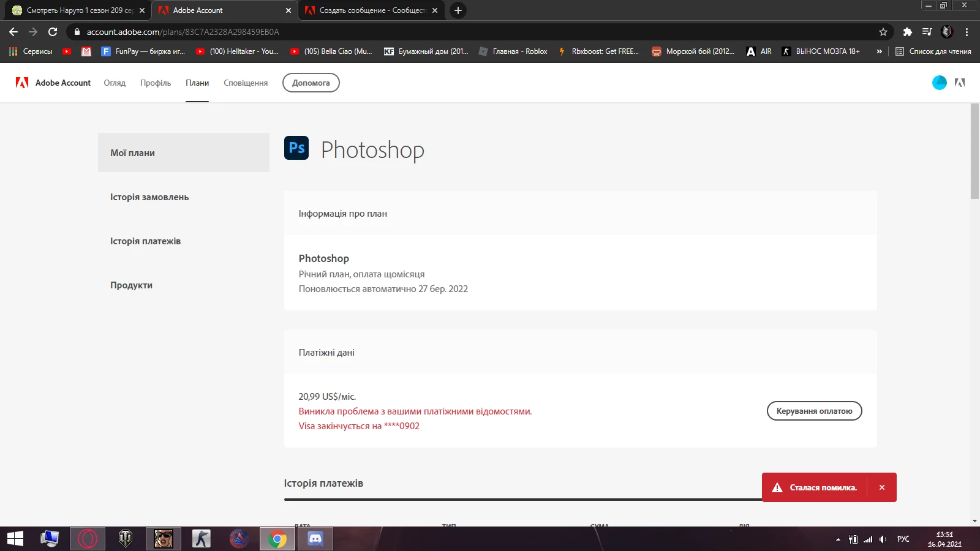
Task: Go back with browser back arrow
Action: (x=13, y=32)
